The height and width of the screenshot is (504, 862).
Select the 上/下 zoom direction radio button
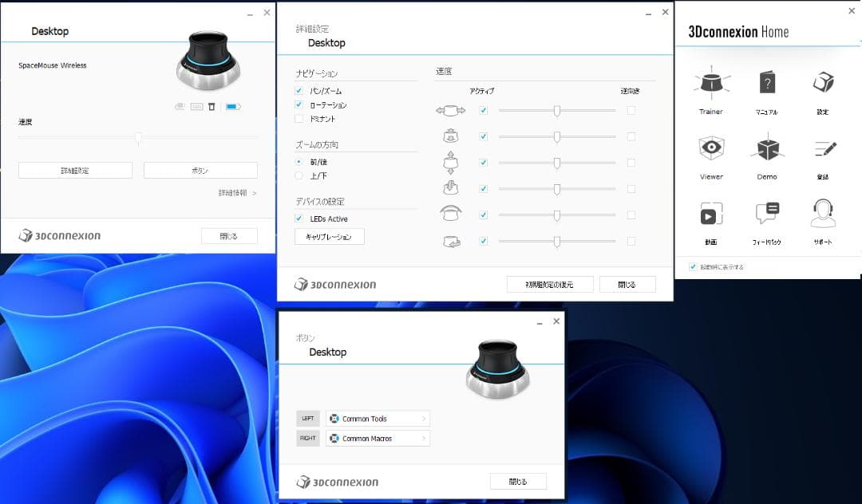click(299, 177)
